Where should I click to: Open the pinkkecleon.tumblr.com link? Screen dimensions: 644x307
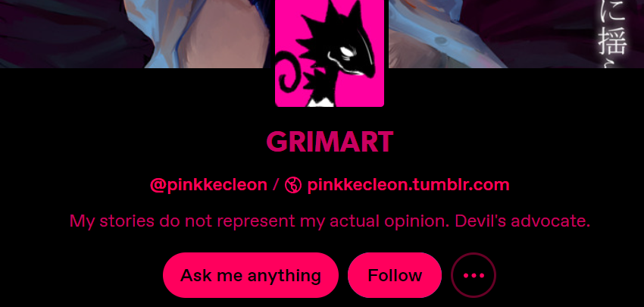coord(408,185)
